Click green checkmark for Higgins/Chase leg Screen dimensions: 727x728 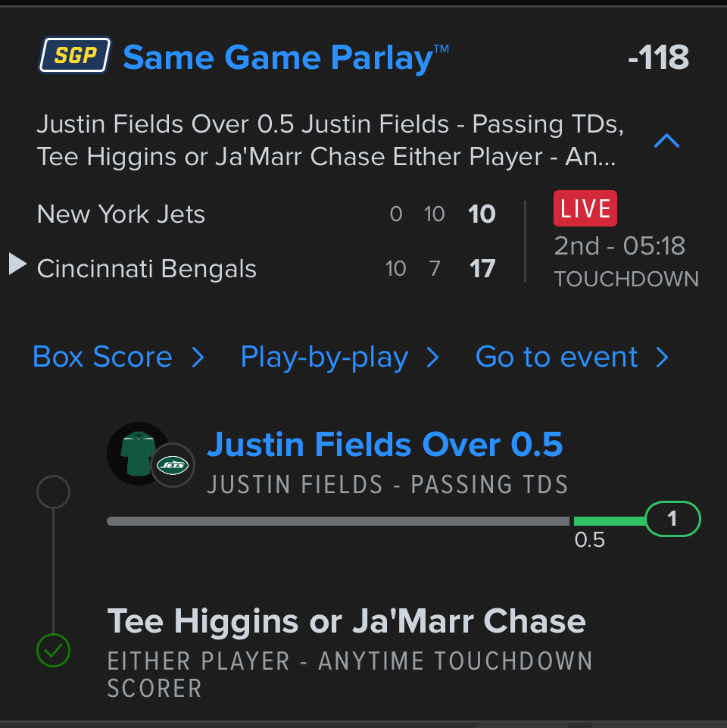click(x=53, y=649)
